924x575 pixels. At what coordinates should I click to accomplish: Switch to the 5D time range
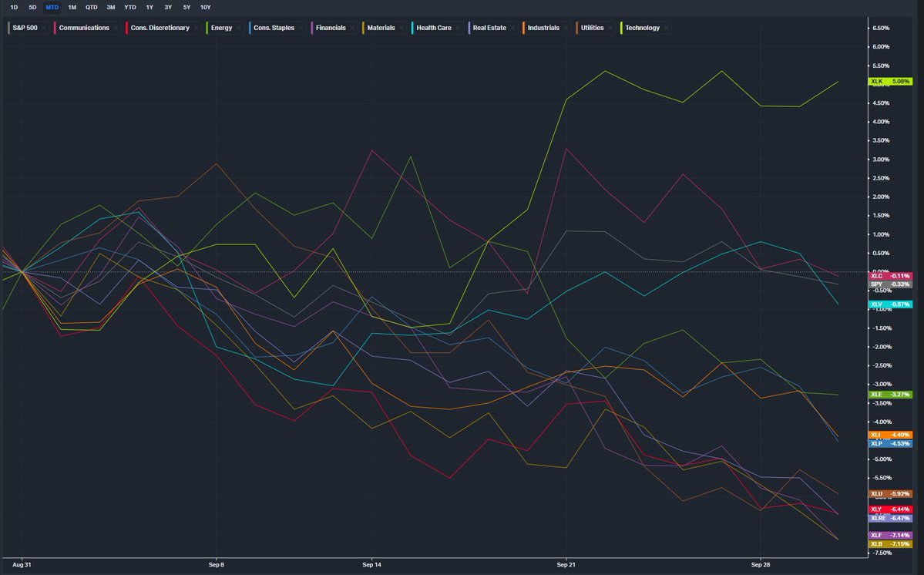pos(32,8)
